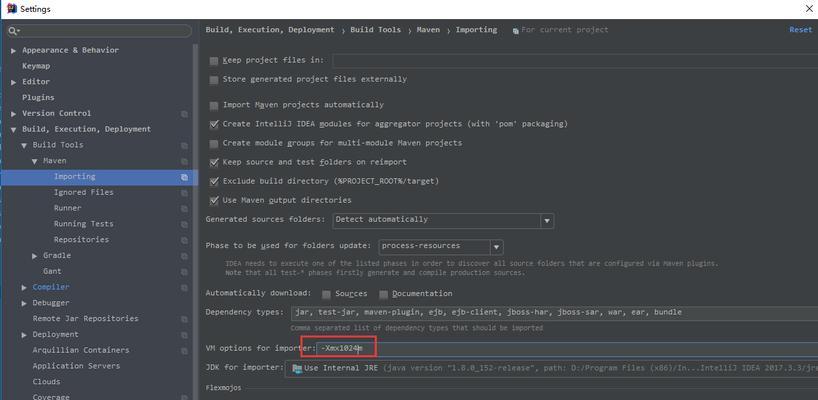Enable 'Keep project files in' checkbox

[214, 61]
